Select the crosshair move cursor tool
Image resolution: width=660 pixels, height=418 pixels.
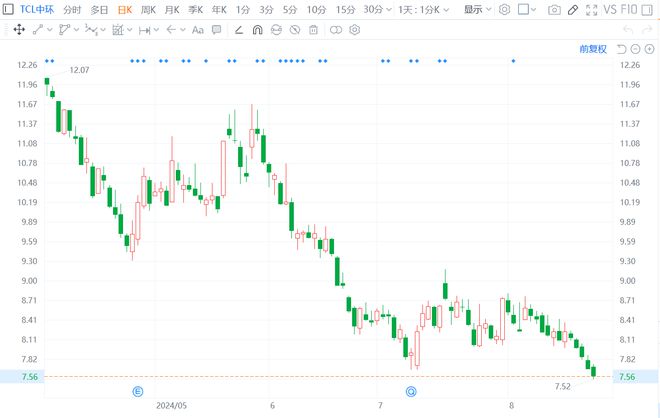19,30
